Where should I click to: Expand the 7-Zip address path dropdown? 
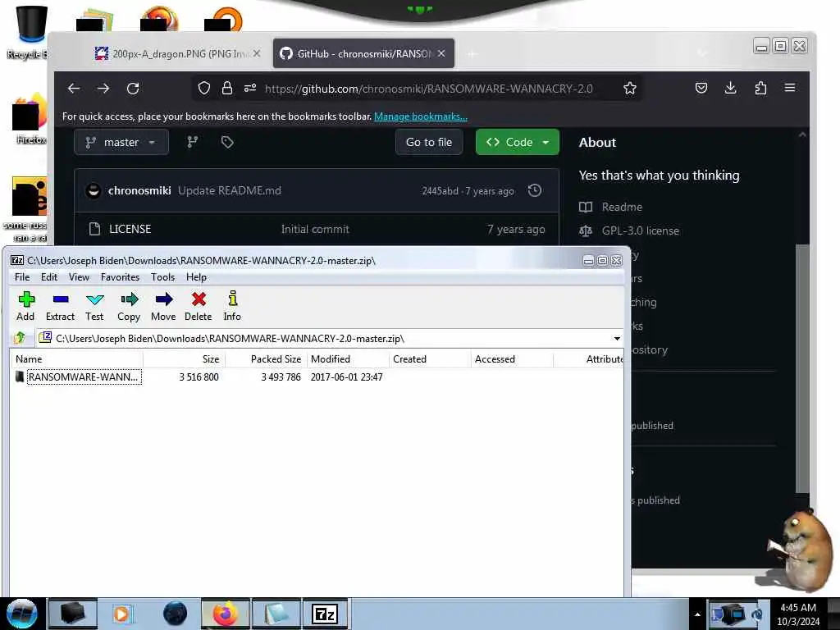click(617, 339)
